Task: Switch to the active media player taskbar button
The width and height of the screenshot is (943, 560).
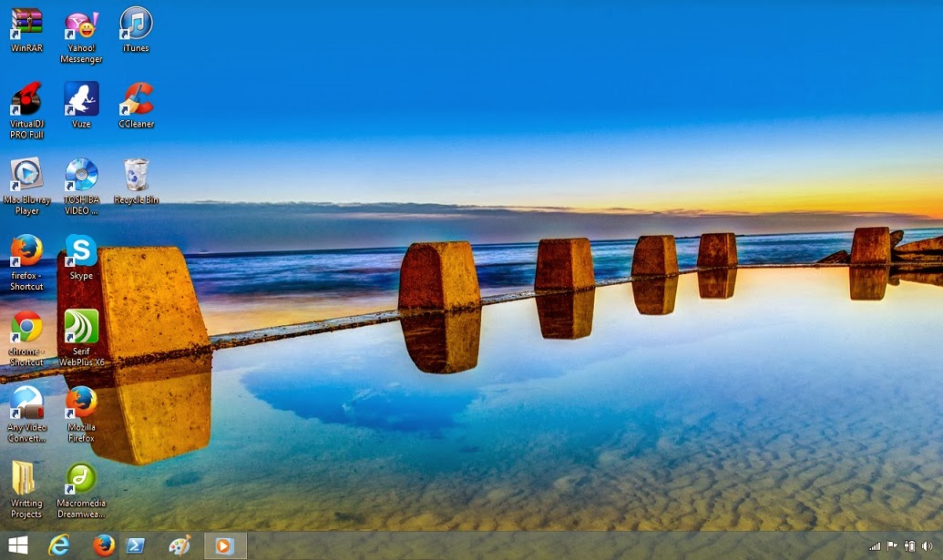Action: tap(225, 545)
